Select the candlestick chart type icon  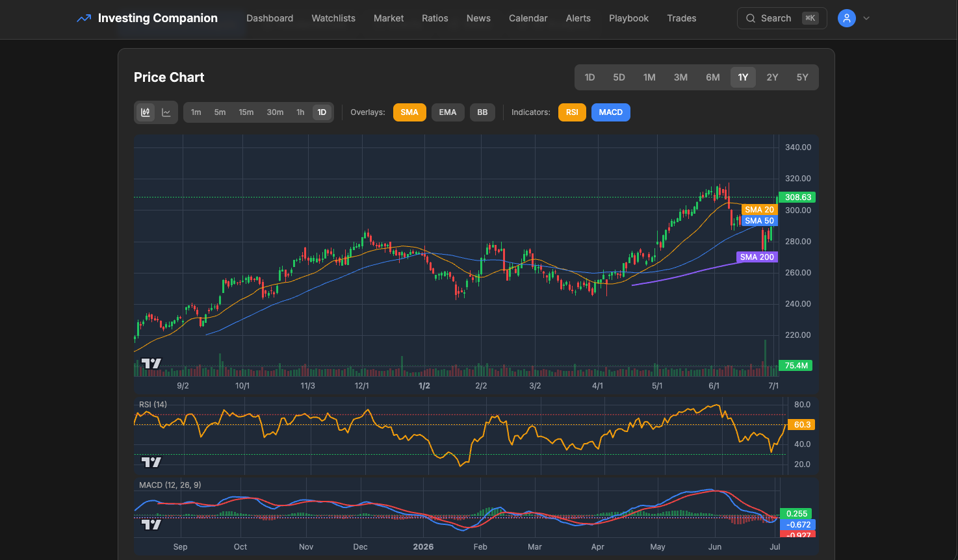pos(146,112)
